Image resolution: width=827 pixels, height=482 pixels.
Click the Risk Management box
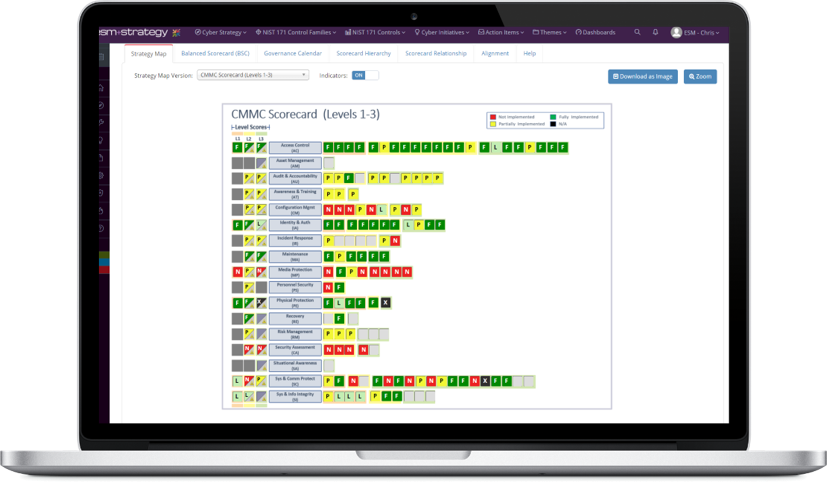[295, 334]
